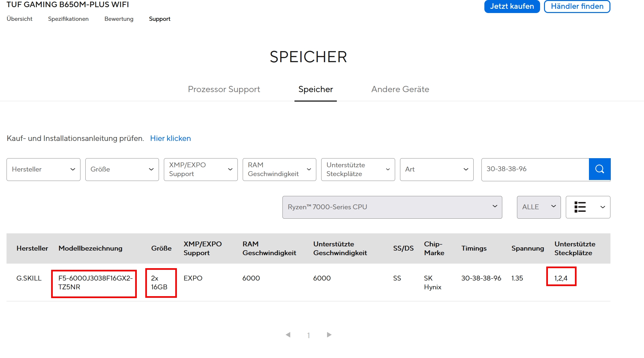Click the Hier klicken link

point(170,138)
